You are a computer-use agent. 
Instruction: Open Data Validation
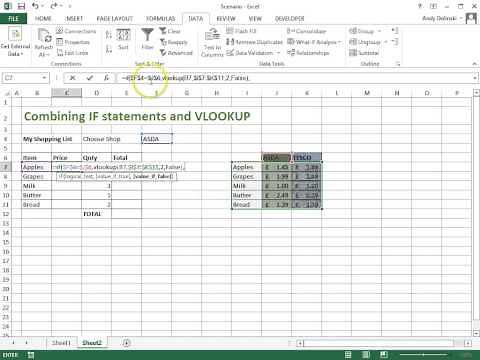coord(250,53)
